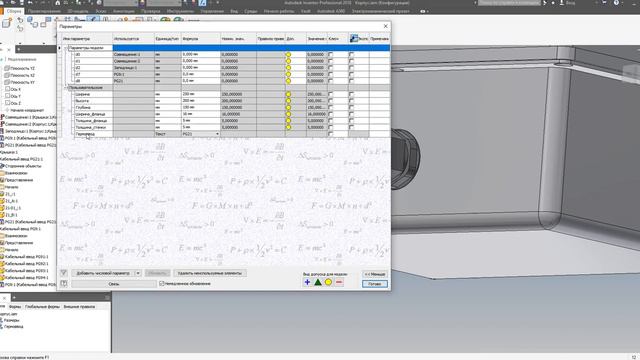
Task: Click the green triangle tolerance icon
Action: pos(318,282)
